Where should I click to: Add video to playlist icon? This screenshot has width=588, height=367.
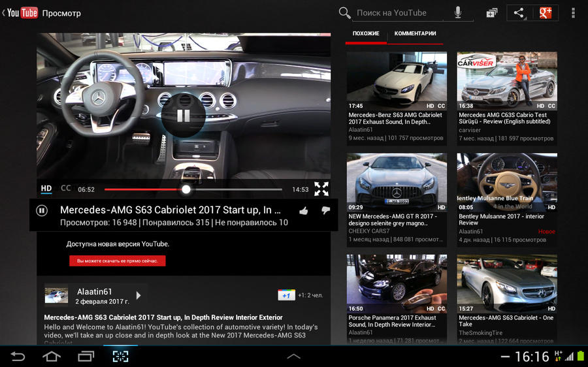tap(491, 13)
